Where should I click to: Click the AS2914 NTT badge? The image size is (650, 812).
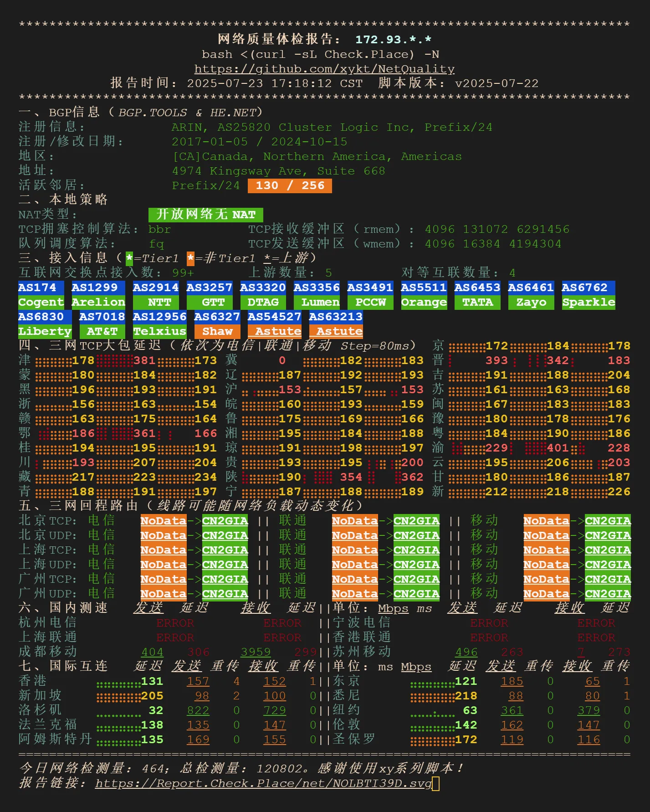[155, 295]
